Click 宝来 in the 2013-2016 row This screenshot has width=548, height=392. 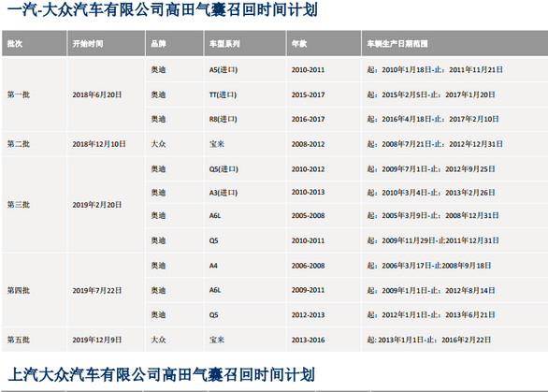[217, 340]
